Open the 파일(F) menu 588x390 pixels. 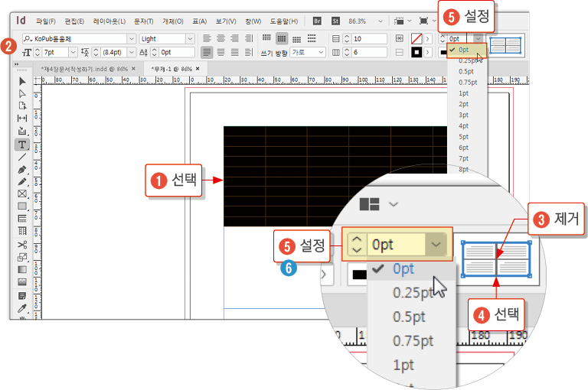46,21
